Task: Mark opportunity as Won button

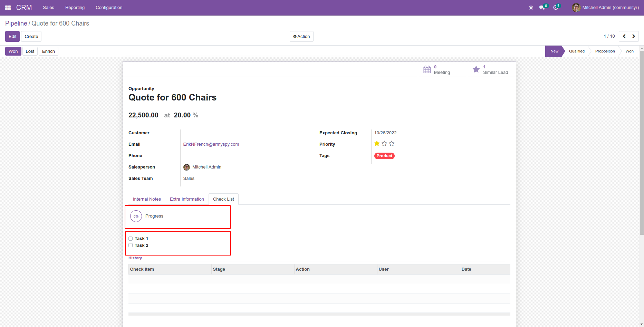Action: tap(13, 51)
